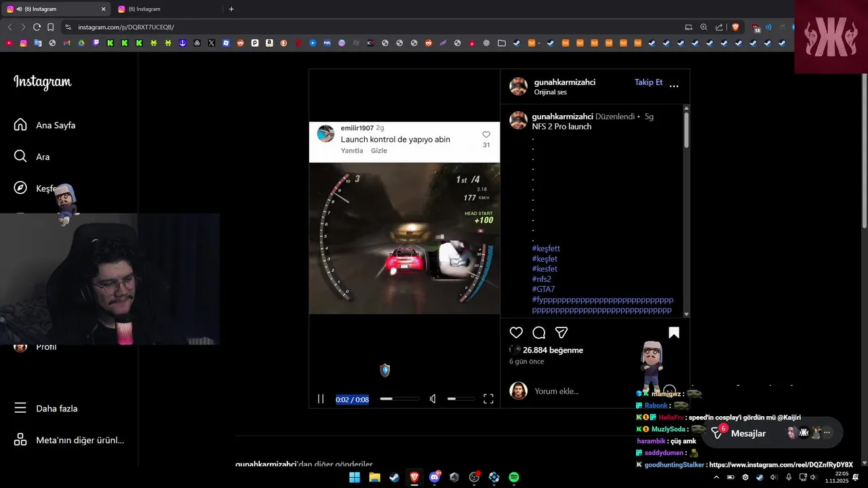Viewport: 868px width, 488px height.
Task: Open Ana Sayfa in the Instagram sidebar
Action: [x=45, y=125]
